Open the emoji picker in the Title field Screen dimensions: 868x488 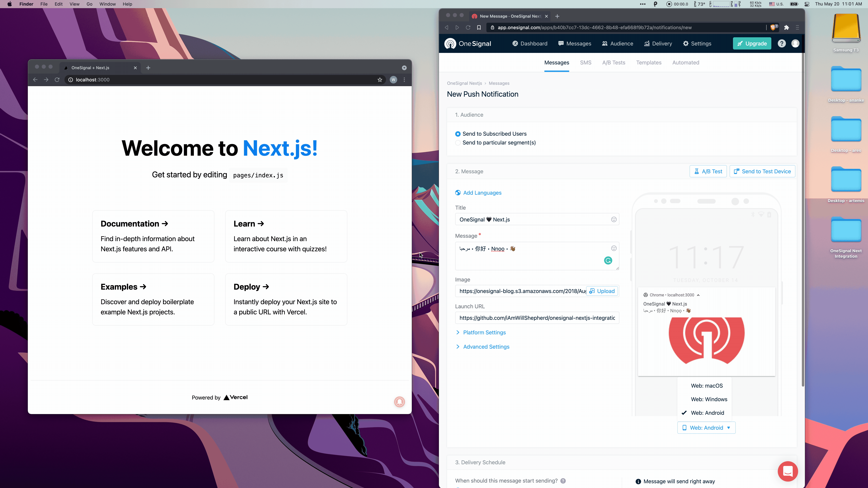tap(614, 219)
